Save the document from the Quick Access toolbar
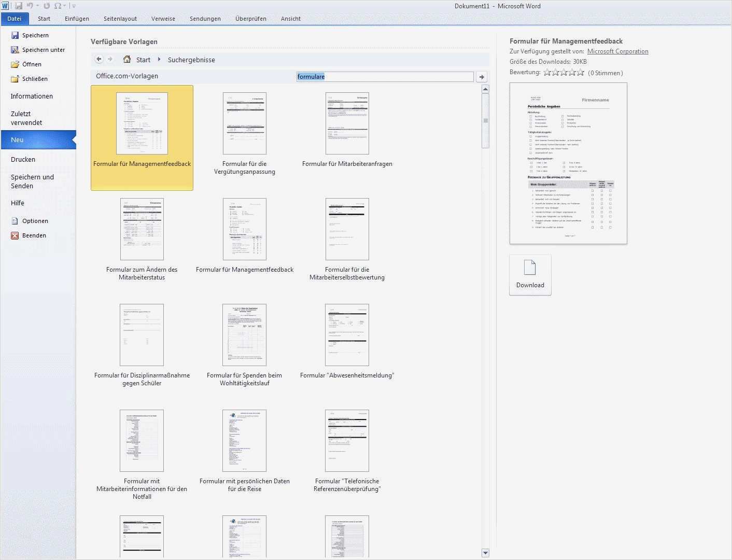The height and width of the screenshot is (560, 732). 19,6
